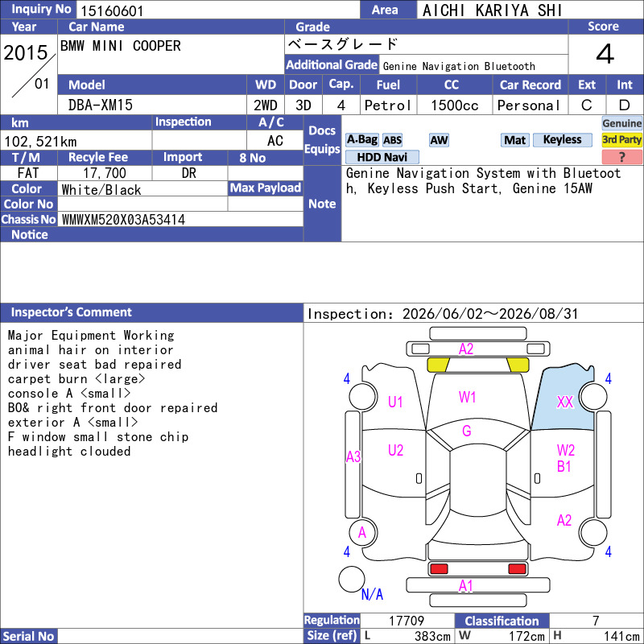Click the Genuine legend badge
This screenshot has height=644, width=644.
[x=621, y=123]
